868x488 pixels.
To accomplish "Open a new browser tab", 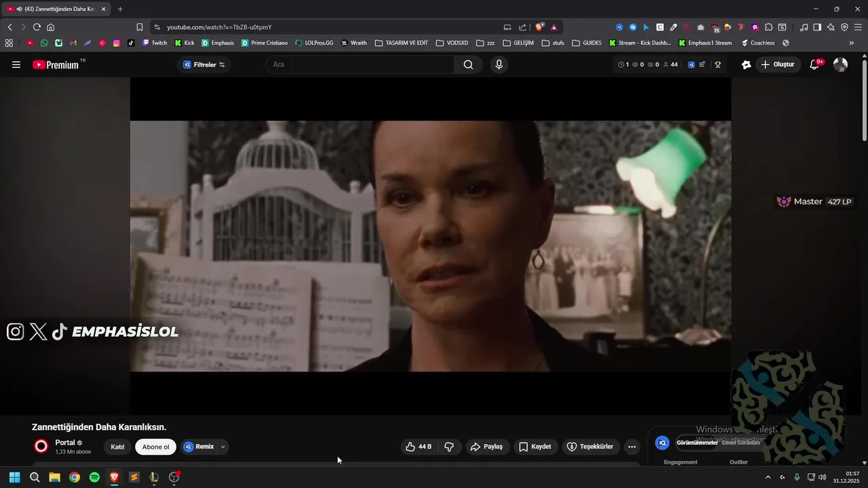I will pyautogui.click(x=120, y=9).
